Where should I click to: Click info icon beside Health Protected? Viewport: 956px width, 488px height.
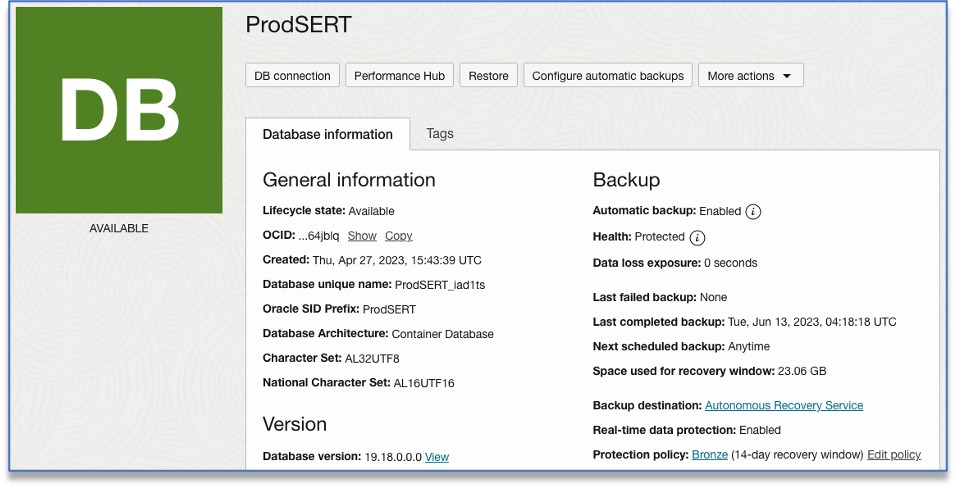(698, 237)
